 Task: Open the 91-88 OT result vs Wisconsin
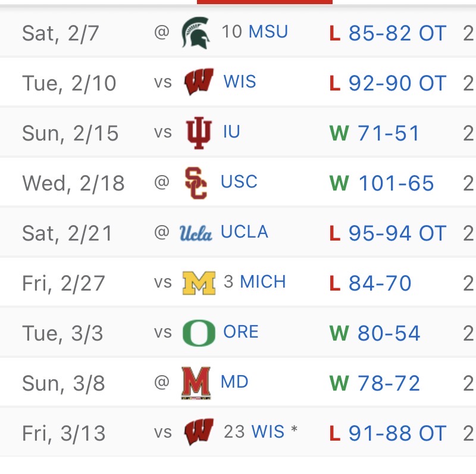397,434
